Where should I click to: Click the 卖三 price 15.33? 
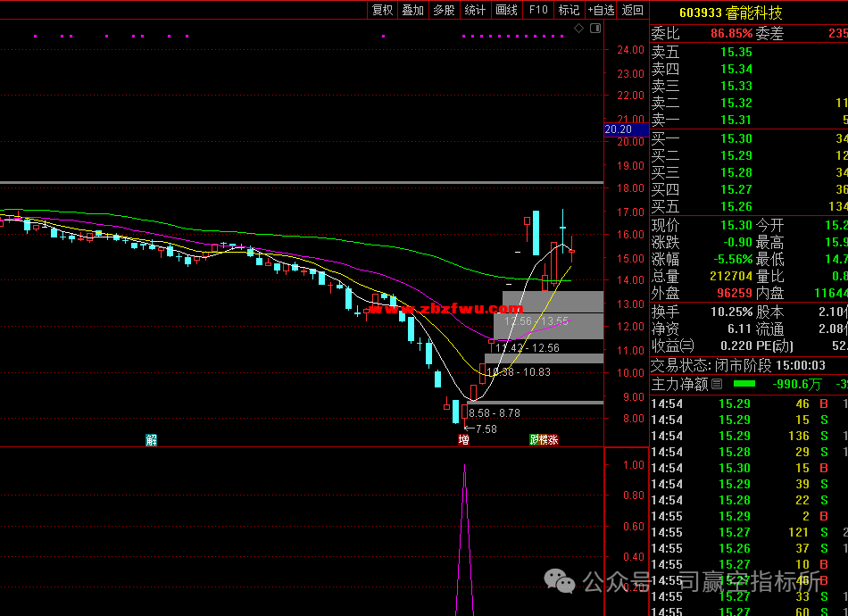coord(736,86)
